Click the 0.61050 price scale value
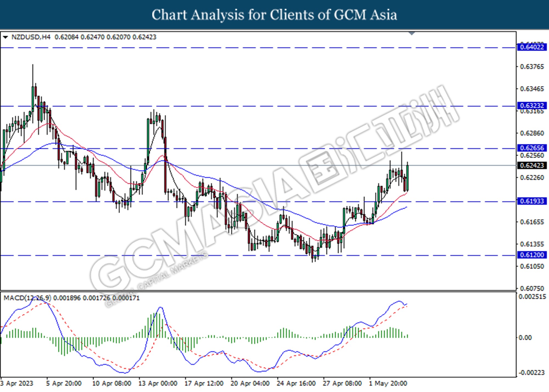Screen dimensions: 549x392 tap(532, 266)
